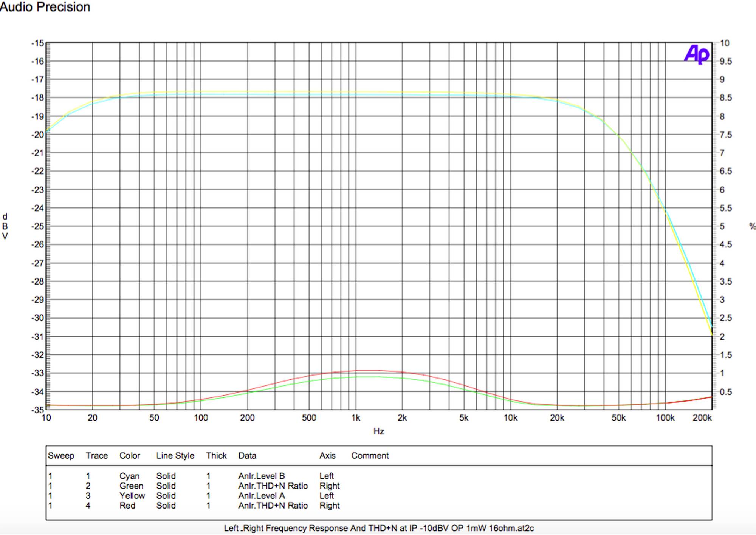This screenshot has height=535, width=756.
Task: Select the Cyan trace legend row
Action: tap(129, 476)
